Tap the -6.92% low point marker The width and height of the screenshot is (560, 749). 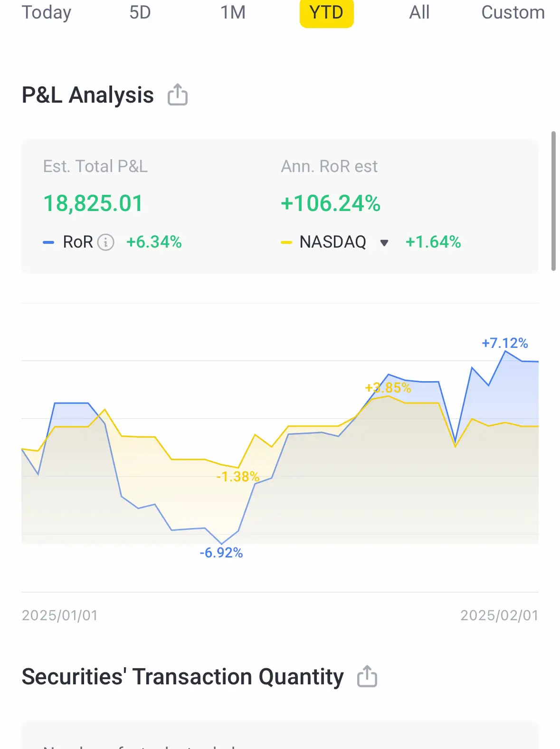[x=221, y=553]
